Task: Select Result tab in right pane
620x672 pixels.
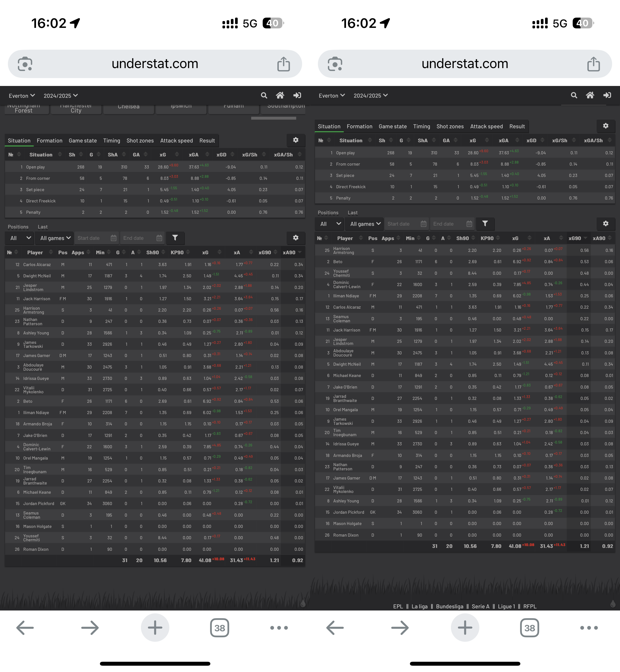Action: point(517,126)
